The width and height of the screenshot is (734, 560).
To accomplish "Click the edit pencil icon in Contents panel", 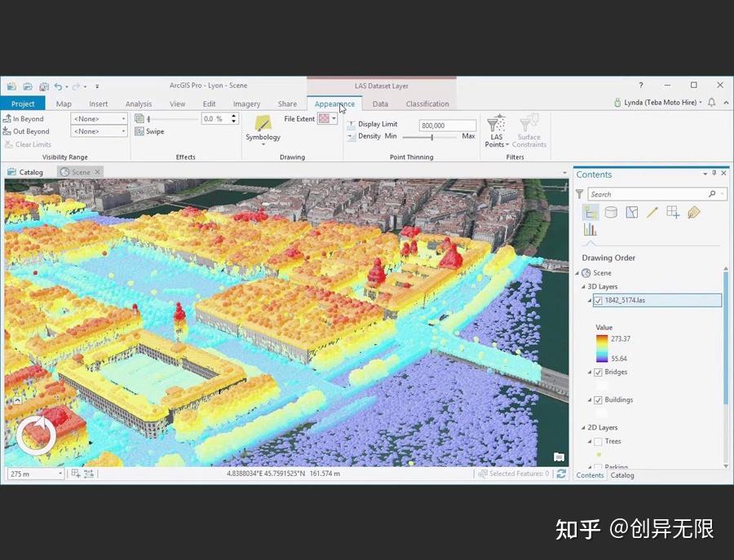I will (x=652, y=212).
